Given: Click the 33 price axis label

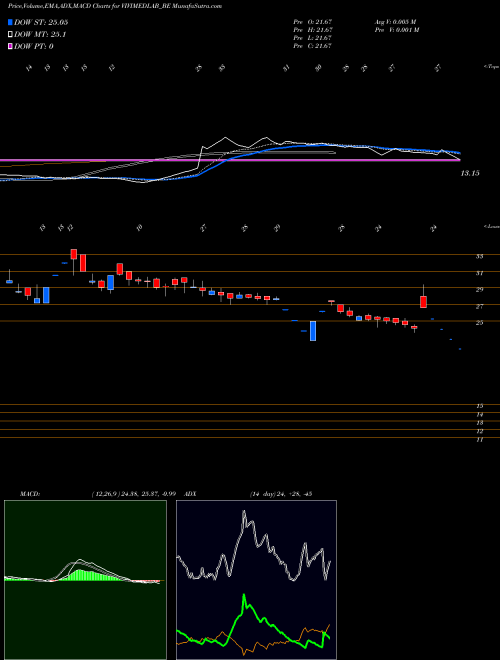Looking at the screenshot, I should 479,256.
